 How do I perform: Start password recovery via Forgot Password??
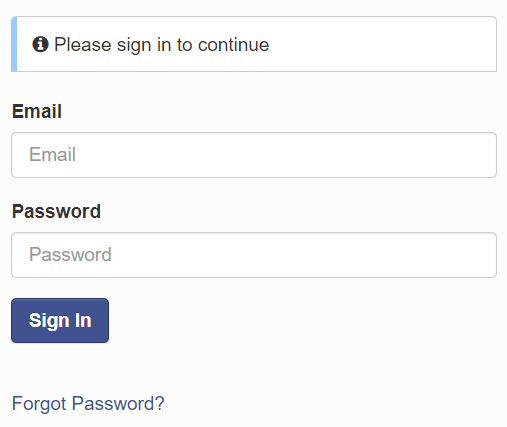88,403
